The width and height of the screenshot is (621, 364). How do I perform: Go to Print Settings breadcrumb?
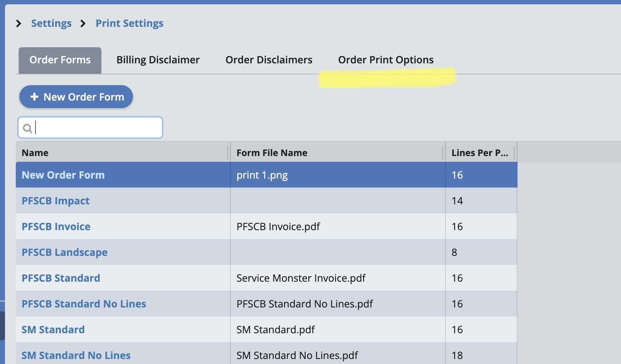point(129,24)
